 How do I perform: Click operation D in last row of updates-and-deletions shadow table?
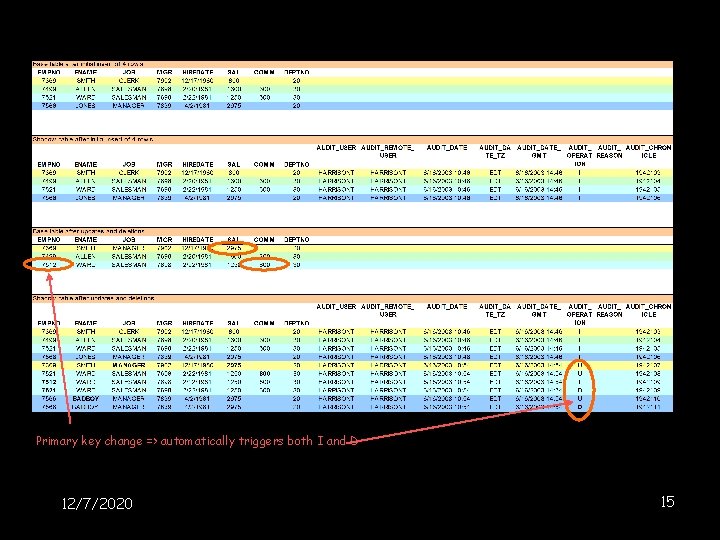tap(579, 407)
